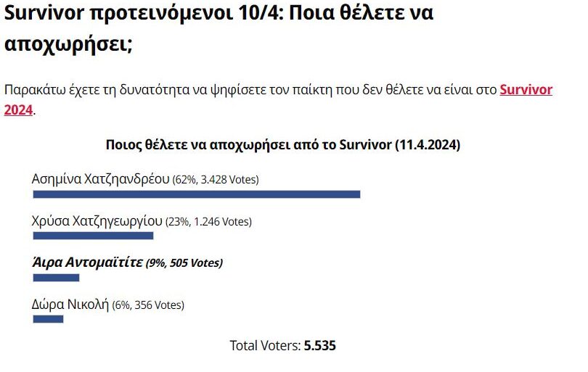Click the total voter count 5.535

320,346
